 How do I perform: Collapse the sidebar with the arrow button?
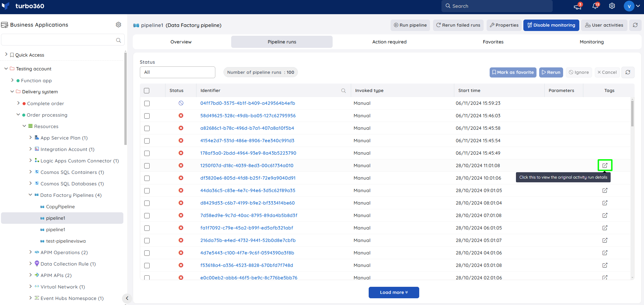click(x=127, y=298)
